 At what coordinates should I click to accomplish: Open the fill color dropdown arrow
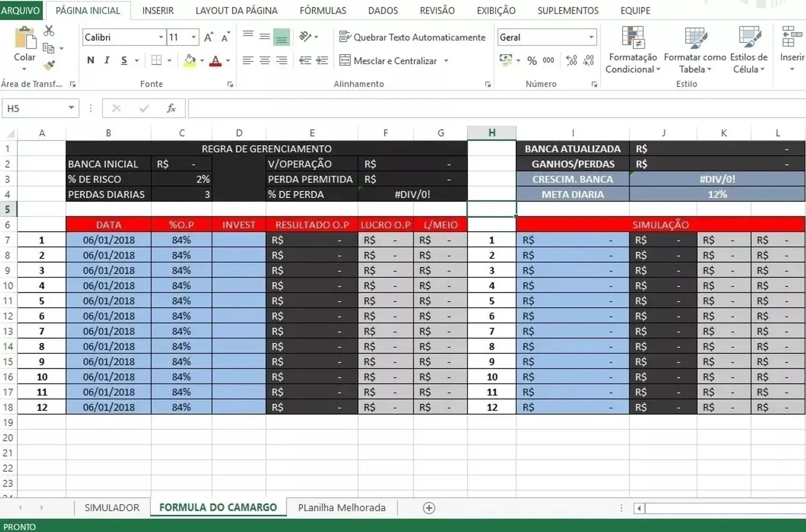[x=202, y=61]
